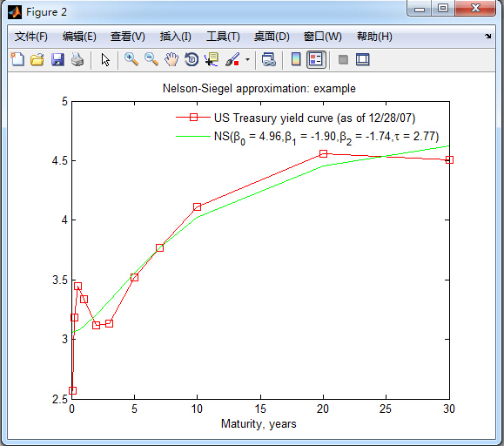Enable the Rotate 3D tool
Screen dimensions: 504x446
pyautogui.click(x=192, y=59)
